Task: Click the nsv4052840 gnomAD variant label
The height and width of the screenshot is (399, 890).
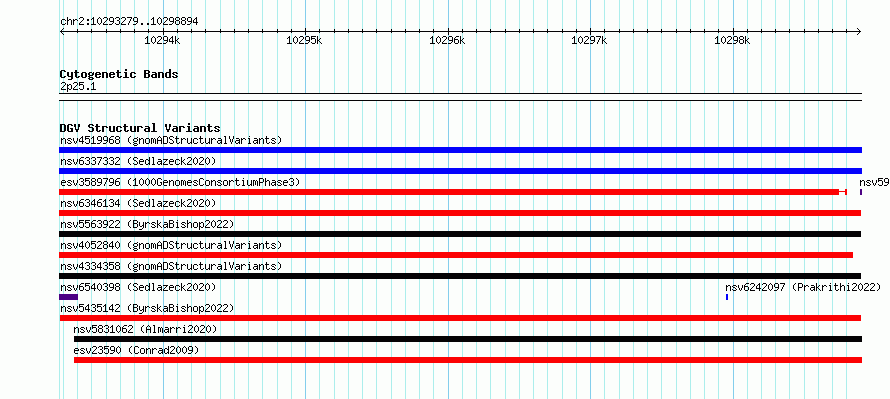Action: pos(171,245)
